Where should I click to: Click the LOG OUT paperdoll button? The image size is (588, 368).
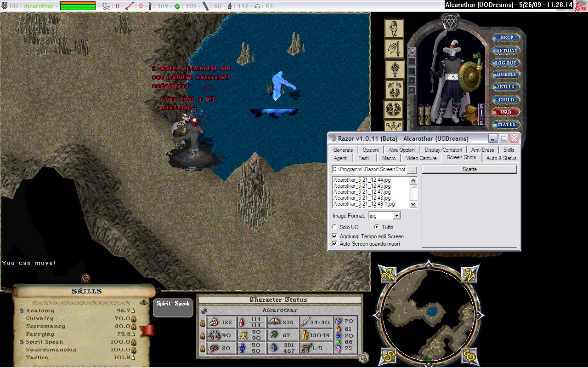tap(506, 63)
